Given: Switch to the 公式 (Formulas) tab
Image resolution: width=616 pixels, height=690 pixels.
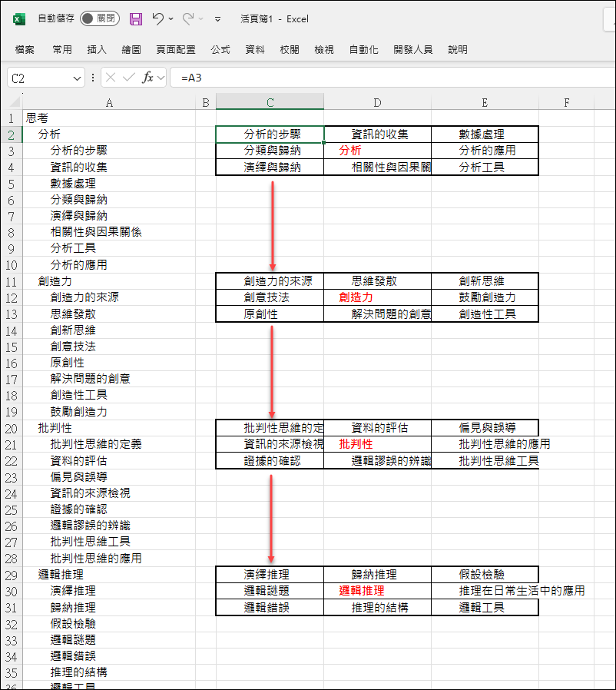Looking at the screenshot, I should tap(220, 50).
